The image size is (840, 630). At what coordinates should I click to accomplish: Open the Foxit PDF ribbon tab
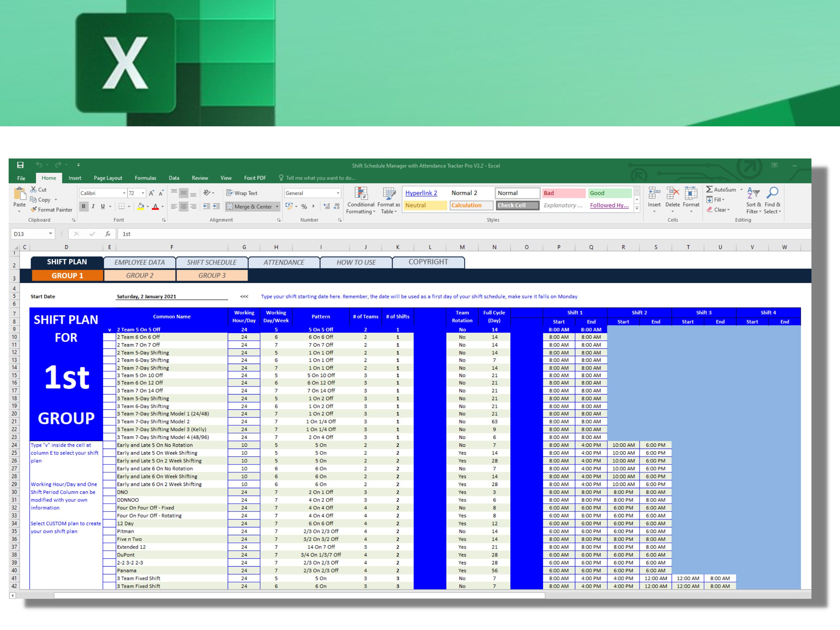pyautogui.click(x=254, y=178)
